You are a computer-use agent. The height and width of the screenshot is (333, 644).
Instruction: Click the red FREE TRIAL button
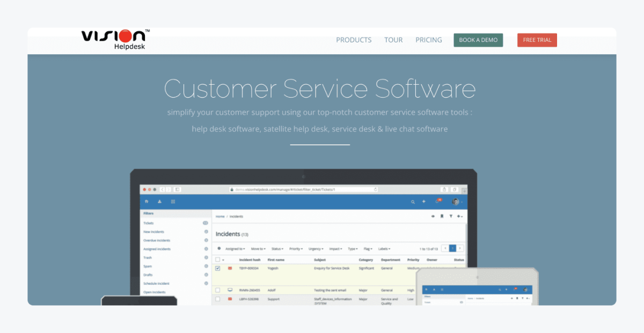(537, 40)
